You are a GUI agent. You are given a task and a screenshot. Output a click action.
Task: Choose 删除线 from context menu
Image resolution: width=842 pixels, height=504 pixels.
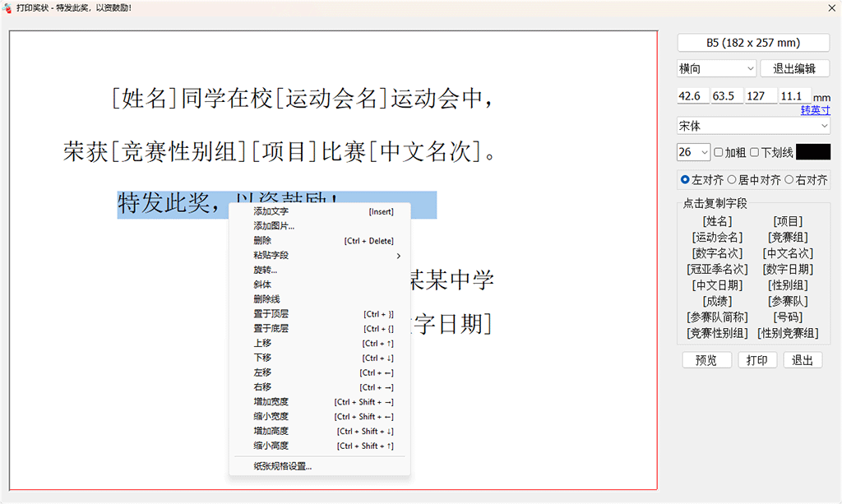(320, 299)
